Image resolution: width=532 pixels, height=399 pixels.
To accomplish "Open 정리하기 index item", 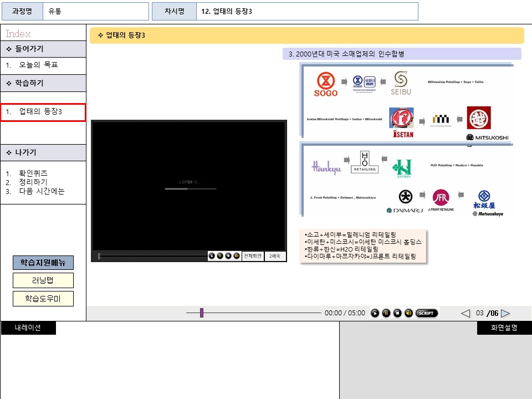I will tap(33, 182).
